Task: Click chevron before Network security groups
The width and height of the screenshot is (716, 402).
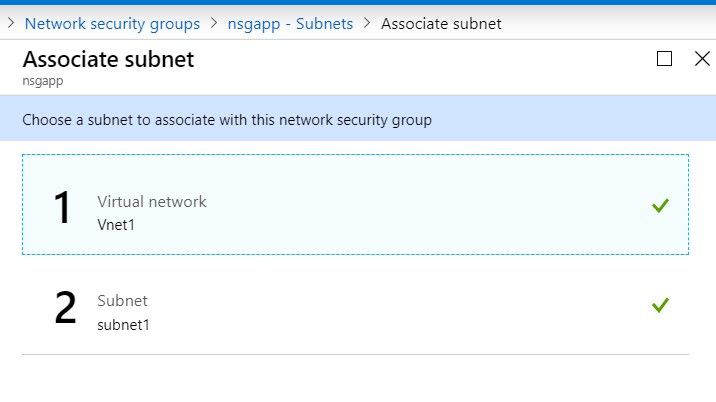Action: [x=10, y=23]
